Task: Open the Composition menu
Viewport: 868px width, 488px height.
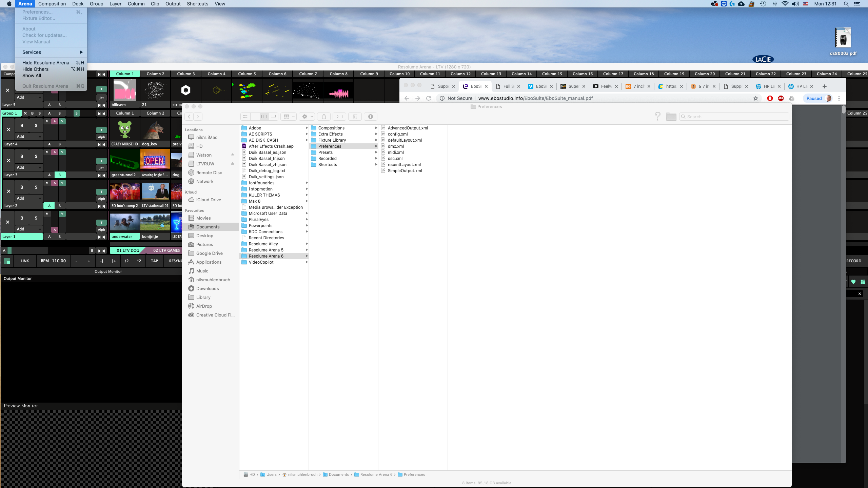Action: click(52, 4)
